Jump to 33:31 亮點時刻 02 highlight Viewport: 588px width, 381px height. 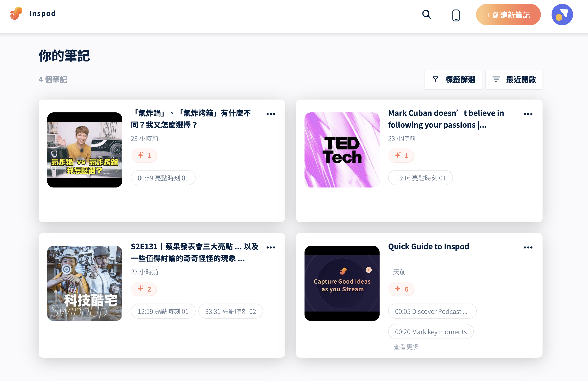(x=231, y=311)
